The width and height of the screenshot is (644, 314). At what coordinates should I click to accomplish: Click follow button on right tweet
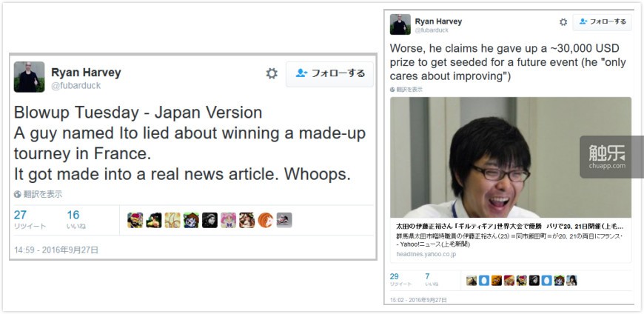pos(602,22)
